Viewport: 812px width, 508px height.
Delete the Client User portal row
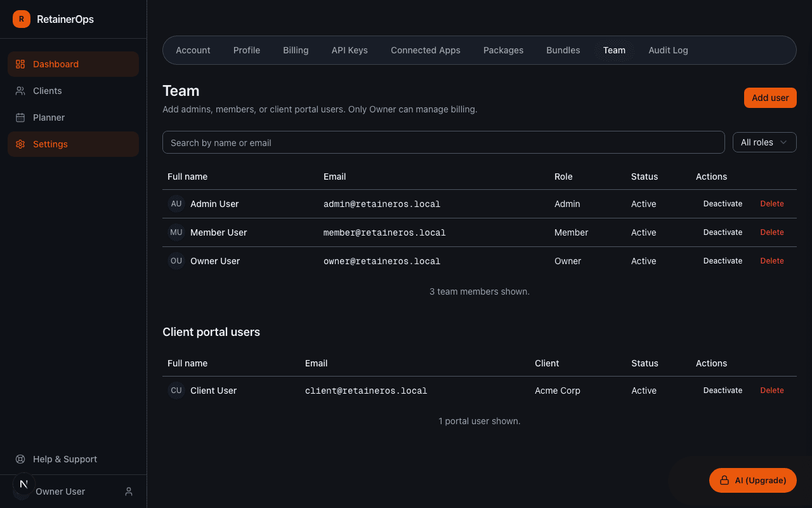click(x=772, y=391)
